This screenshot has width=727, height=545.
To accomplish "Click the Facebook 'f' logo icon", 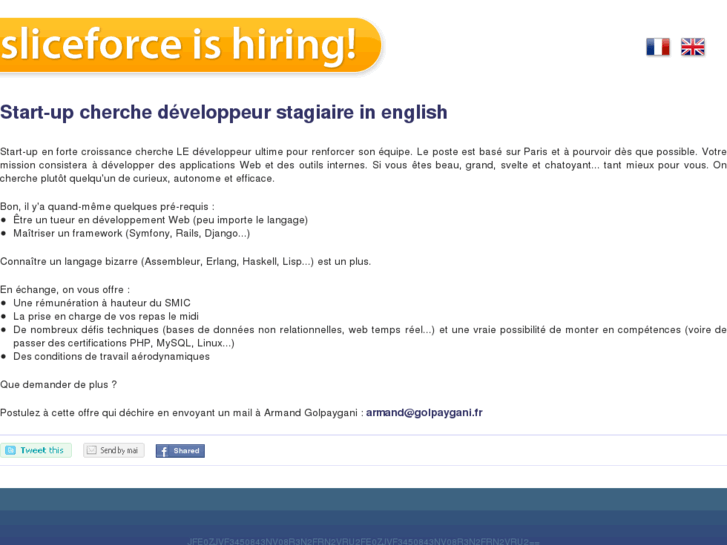I will tap(163, 451).
